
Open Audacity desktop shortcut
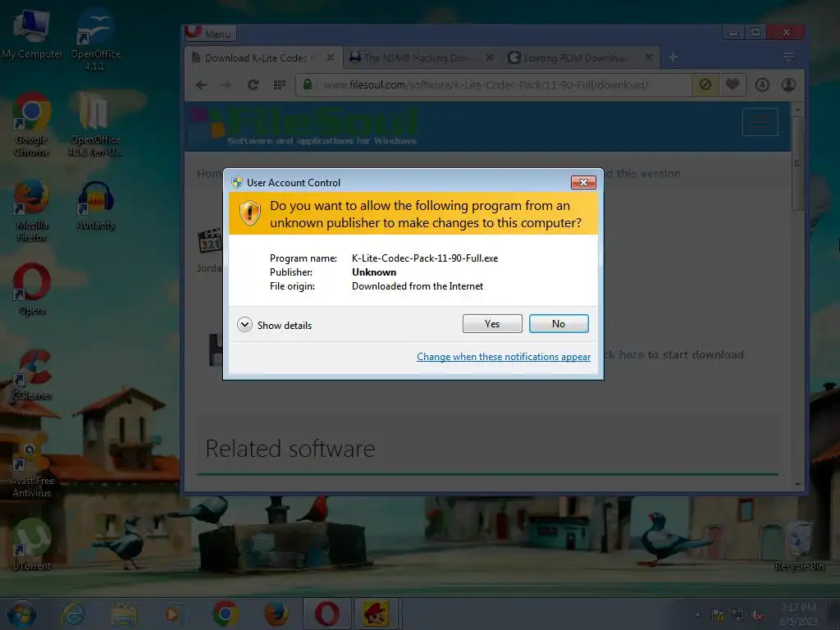pos(95,206)
